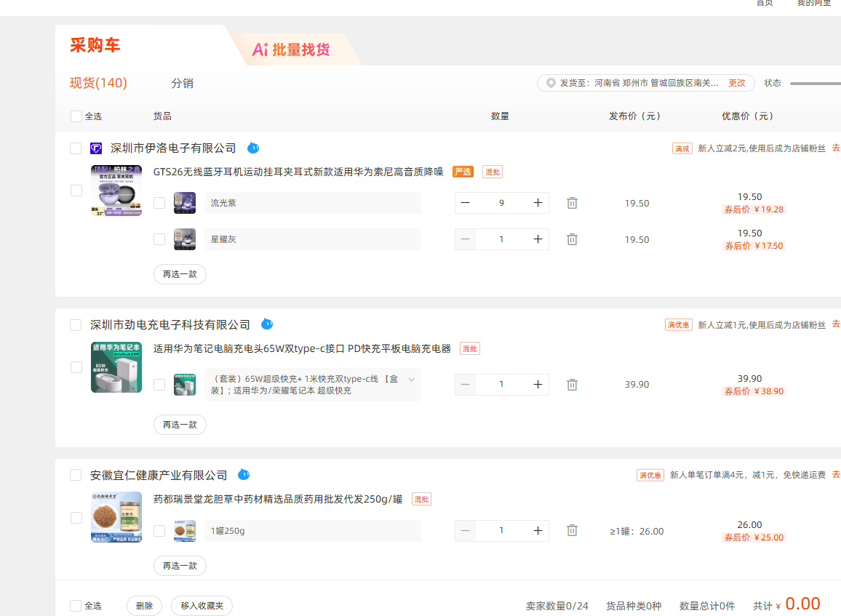Open chat icon beside 深圳市劲电充电子科技有限公司
841x616 pixels.
(x=266, y=324)
